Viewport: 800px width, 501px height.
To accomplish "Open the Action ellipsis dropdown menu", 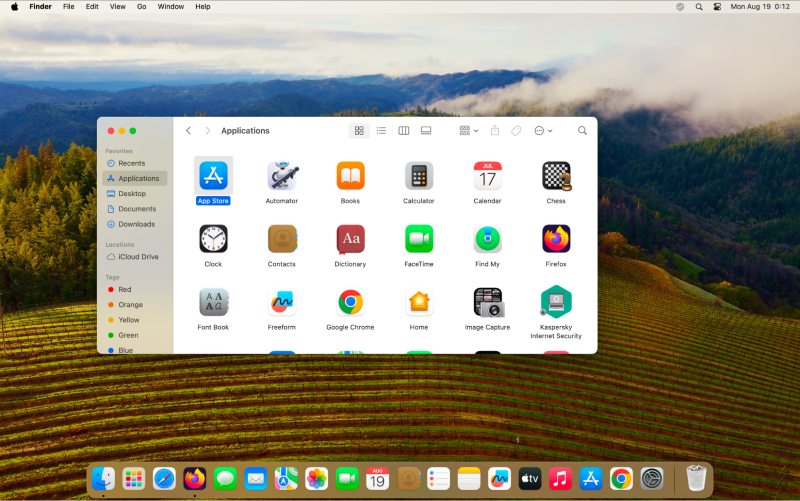I will coord(543,131).
